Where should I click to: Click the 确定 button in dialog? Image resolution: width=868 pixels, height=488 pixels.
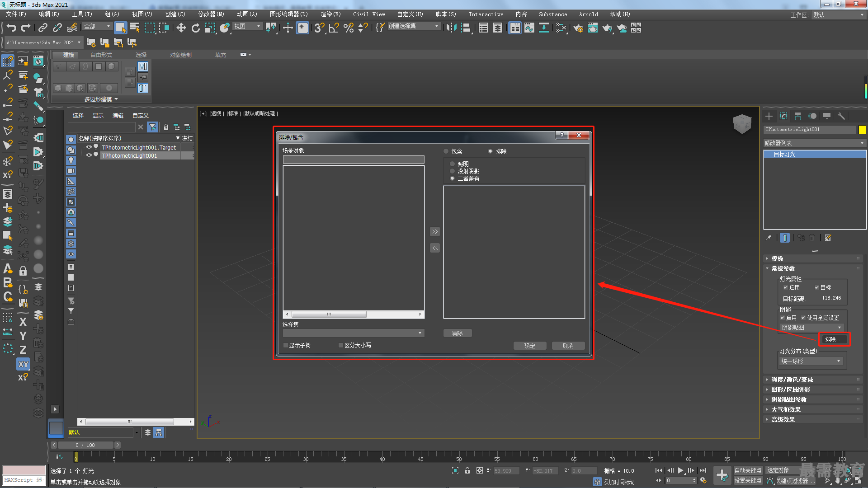pos(530,346)
